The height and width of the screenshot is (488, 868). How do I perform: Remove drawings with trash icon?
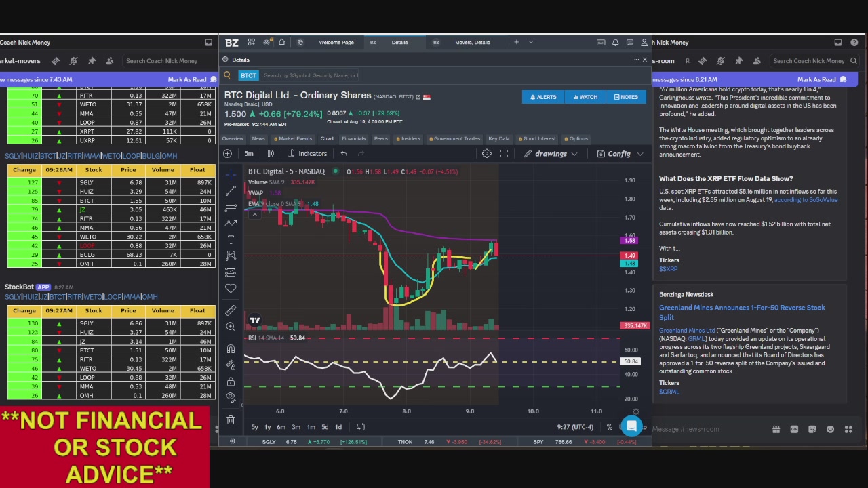(x=231, y=420)
